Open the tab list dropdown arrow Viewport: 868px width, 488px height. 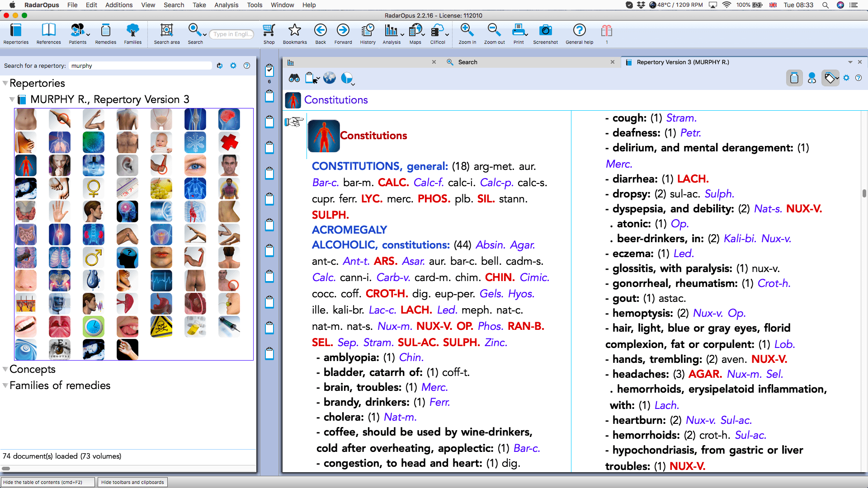tap(850, 62)
